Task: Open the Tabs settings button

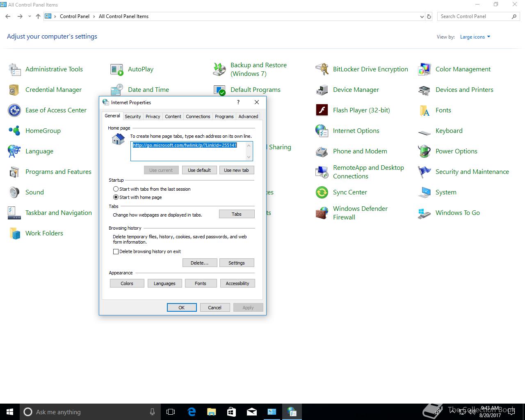Action: pos(237,214)
